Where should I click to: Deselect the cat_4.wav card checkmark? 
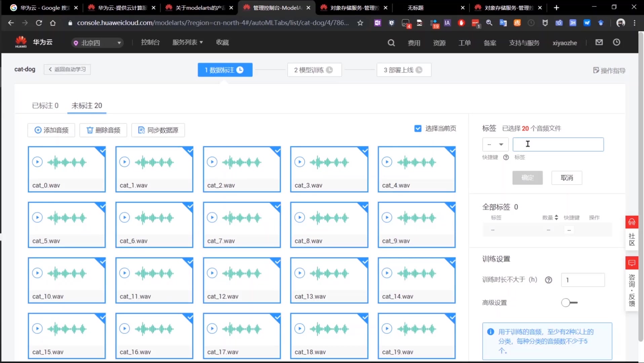tap(452, 151)
